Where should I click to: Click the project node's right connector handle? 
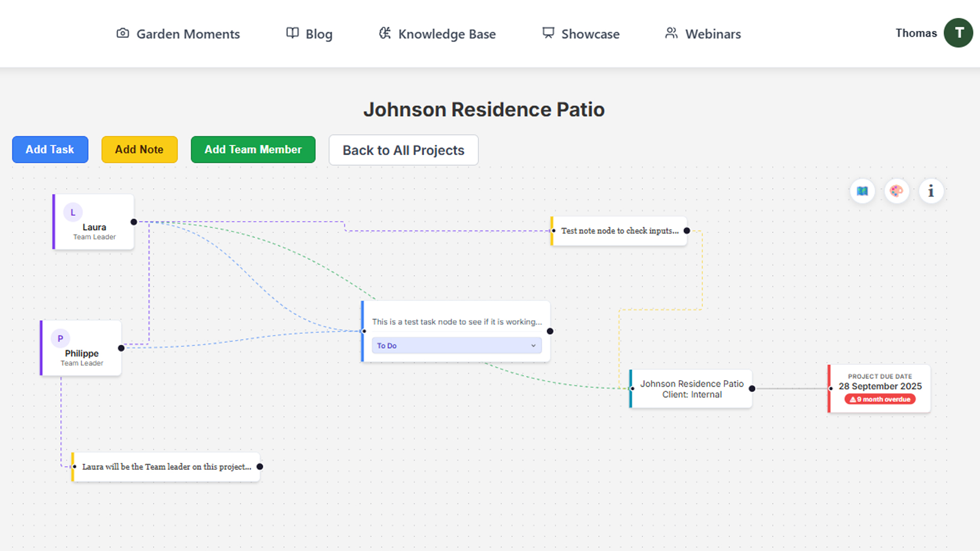pyautogui.click(x=752, y=389)
